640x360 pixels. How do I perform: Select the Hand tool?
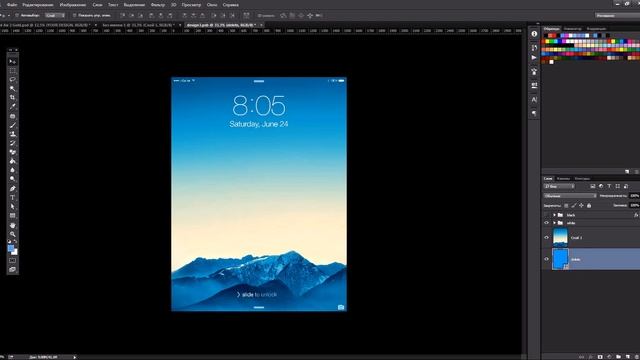pyautogui.click(x=13, y=225)
